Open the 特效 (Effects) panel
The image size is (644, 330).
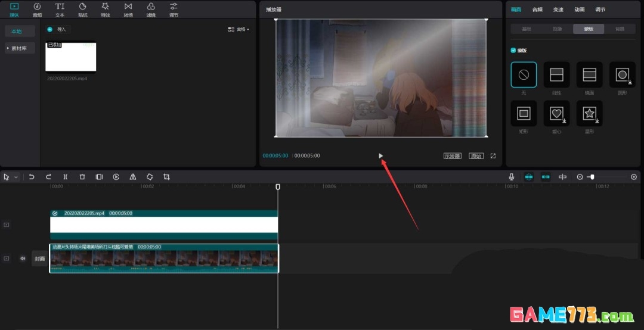tap(105, 10)
